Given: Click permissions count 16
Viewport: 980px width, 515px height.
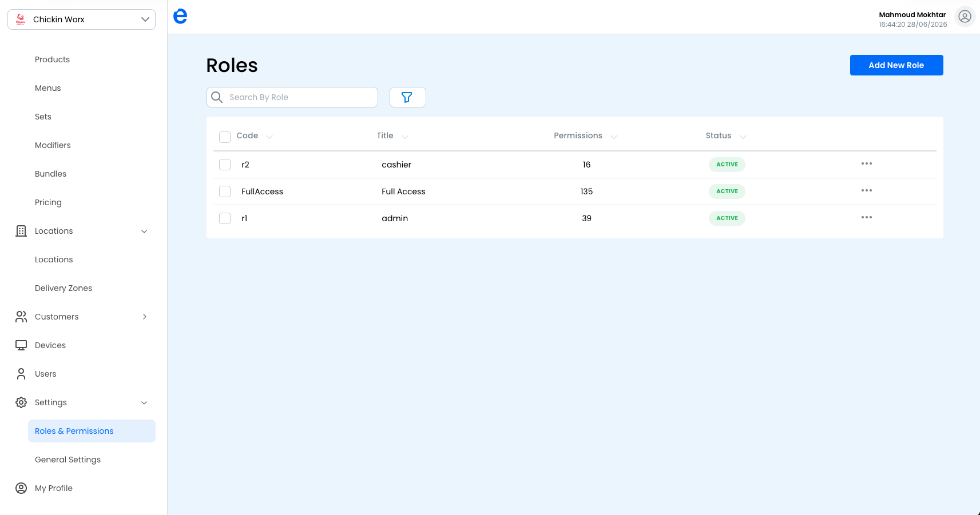Looking at the screenshot, I should click(586, 165).
